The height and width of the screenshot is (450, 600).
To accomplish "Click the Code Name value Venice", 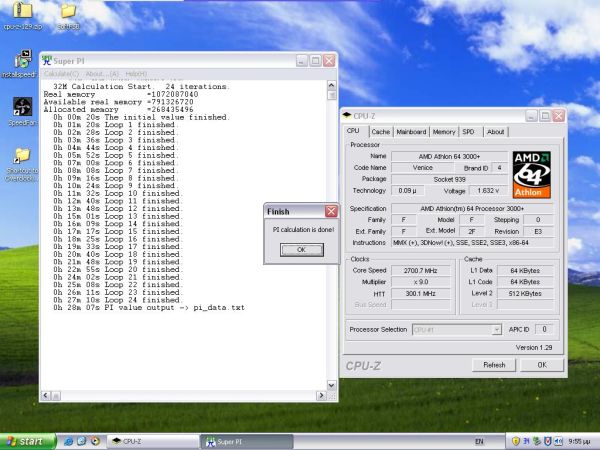I will pos(422,168).
